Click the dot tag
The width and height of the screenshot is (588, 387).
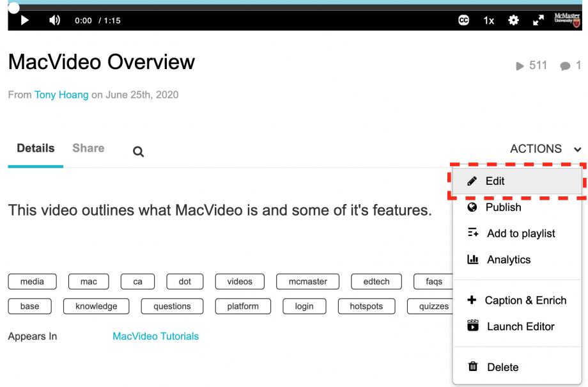pos(185,281)
